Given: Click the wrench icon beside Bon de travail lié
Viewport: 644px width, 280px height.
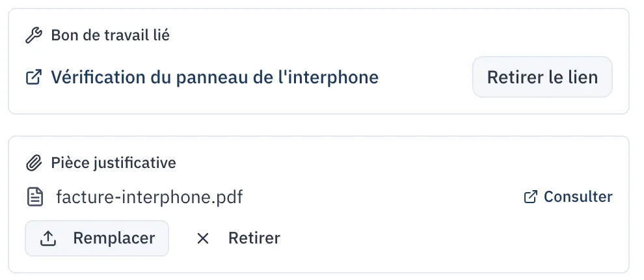Looking at the screenshot, I should pos(34,35).
